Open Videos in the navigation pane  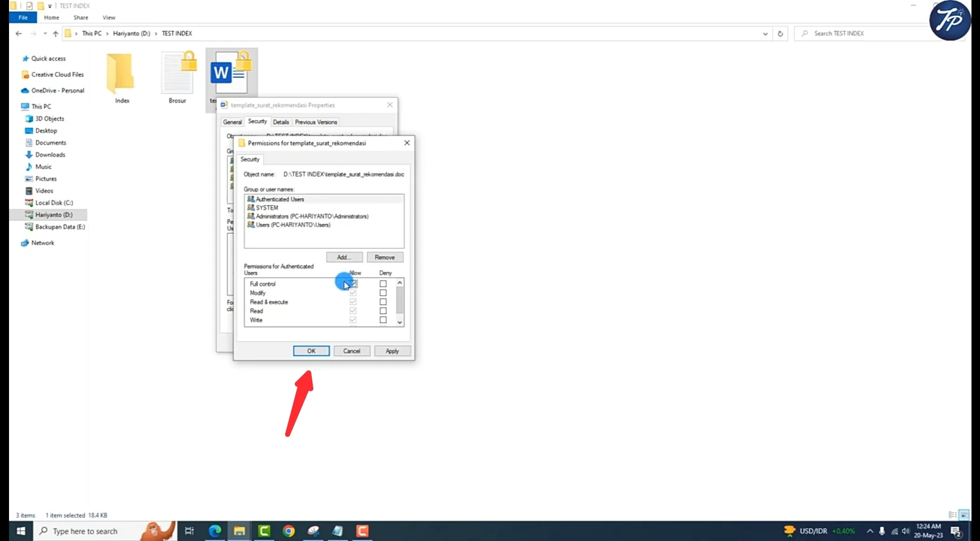[x=44, y=191]
